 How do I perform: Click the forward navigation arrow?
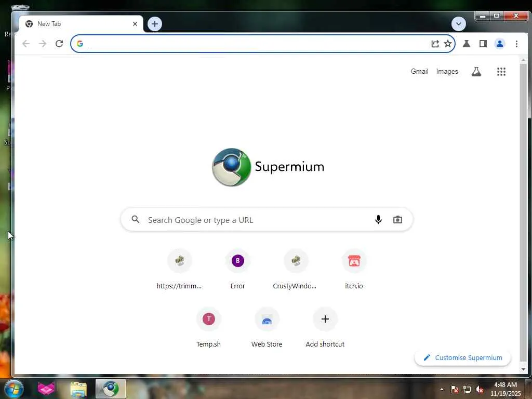click(x=43, y=44)
